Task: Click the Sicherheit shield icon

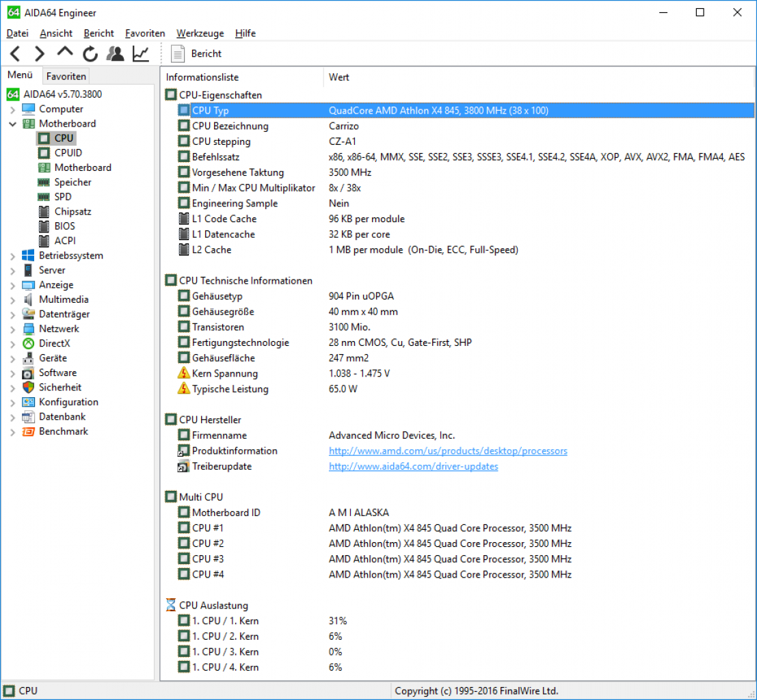Action: coord(28,387)
